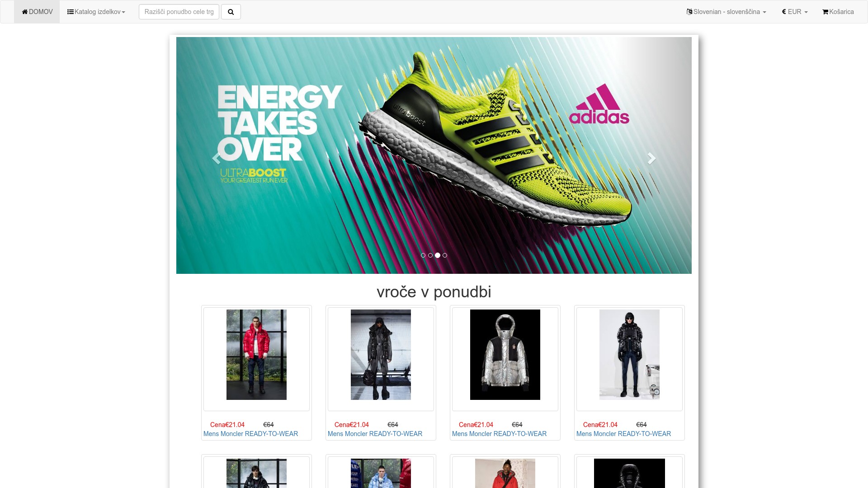Screen dimensions: 868x488
Task: Click the shopping cart icon for Košarica
Action: point(826,12)
